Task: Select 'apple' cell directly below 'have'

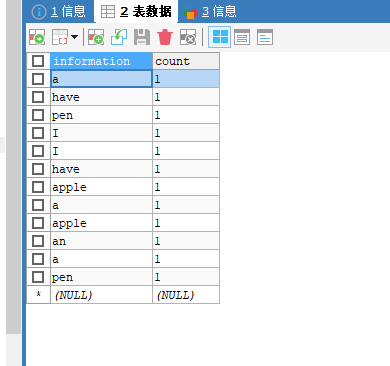Action: [x=101, y=187]
